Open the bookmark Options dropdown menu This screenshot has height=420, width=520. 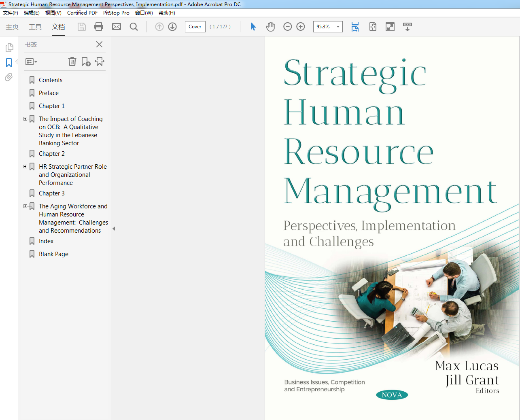click(32, 62)
